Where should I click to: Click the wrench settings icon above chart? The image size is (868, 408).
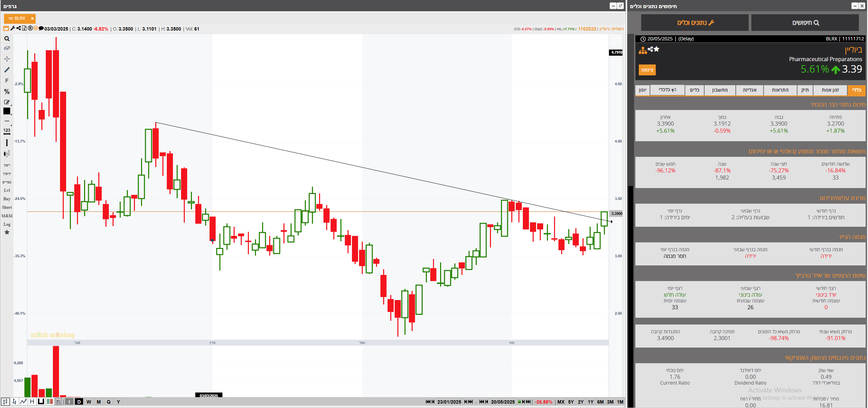tap(13, 29)
